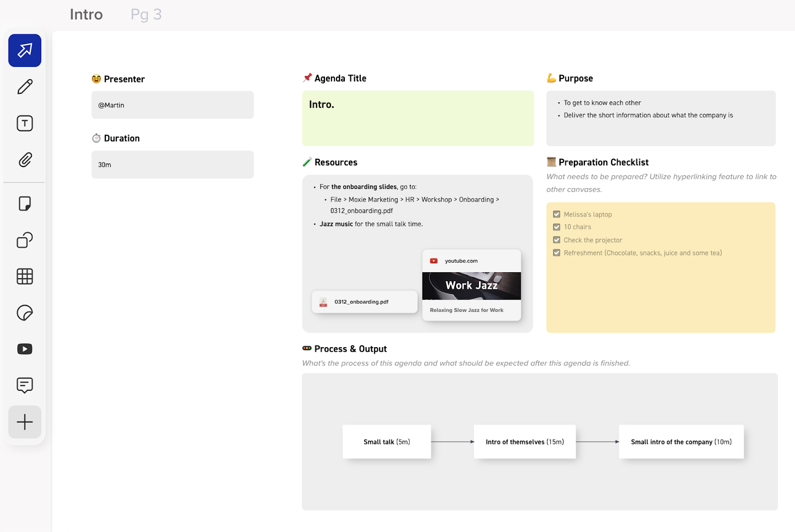The height and width of the screenshot is (532, 795).
Task: Toggle the 10 chairs checkbox
Action: pos(556,227)
